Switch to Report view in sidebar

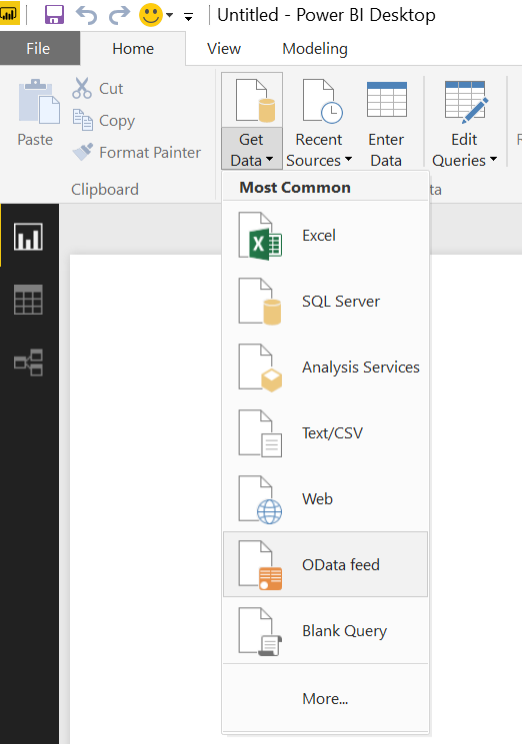click(x=28, y=236)
